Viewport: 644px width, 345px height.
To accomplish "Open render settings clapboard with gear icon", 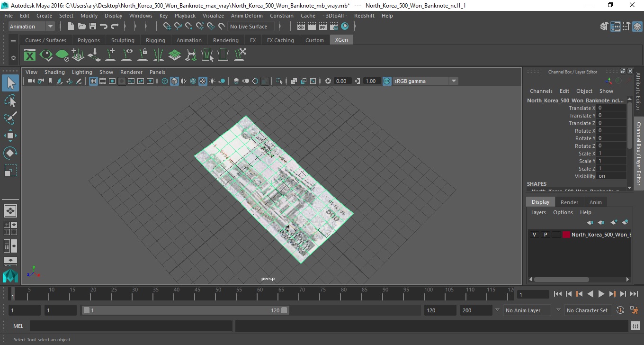I will pyautogui.click(x=334, y=27).
